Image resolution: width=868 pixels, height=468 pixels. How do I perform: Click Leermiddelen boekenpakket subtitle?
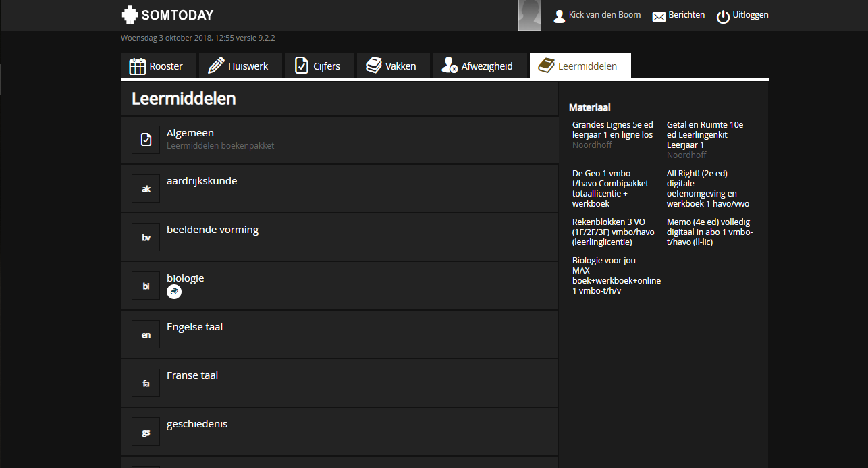point(220,146)
